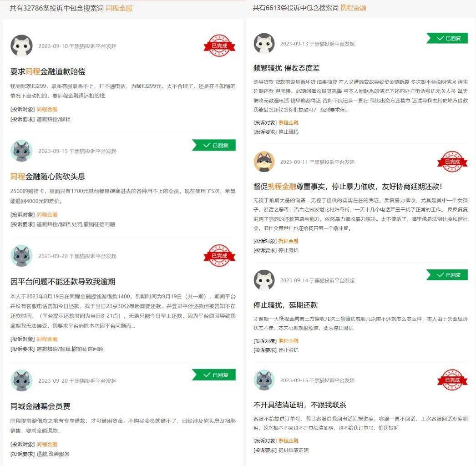
Task: Click the red 已完成 stamp on 因平台问题不能还款 complaint
Action: point(219,256)
